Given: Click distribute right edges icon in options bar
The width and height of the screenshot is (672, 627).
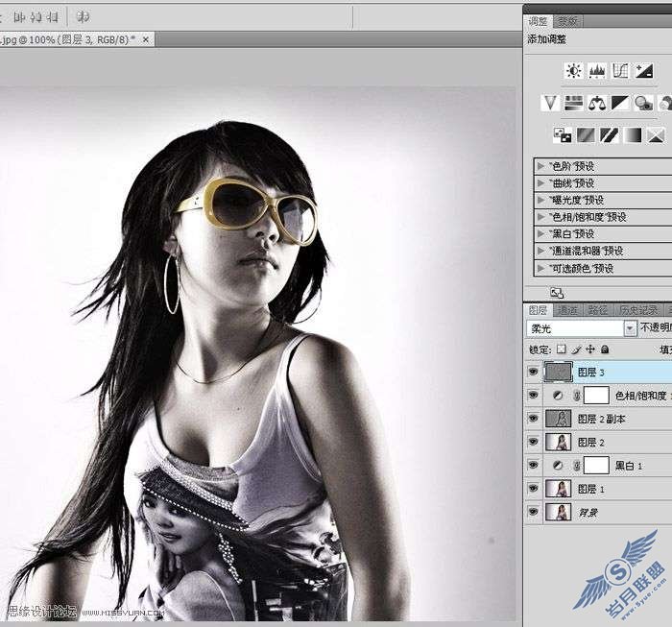Looking at the screenshot, I should pos(52,17).
